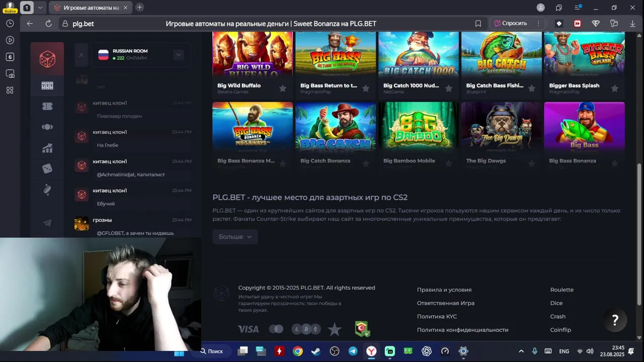Favorite Big Bass Return to the Races star

366,88
